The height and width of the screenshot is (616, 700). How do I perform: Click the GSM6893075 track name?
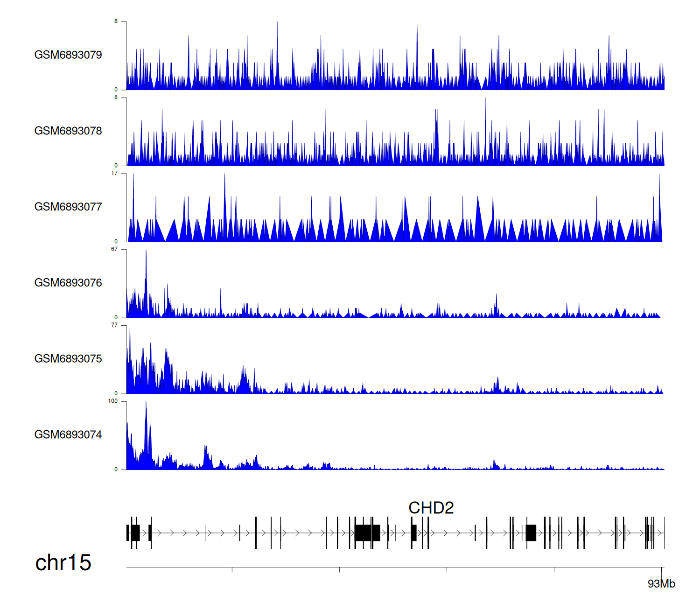(x=68, y=359)
